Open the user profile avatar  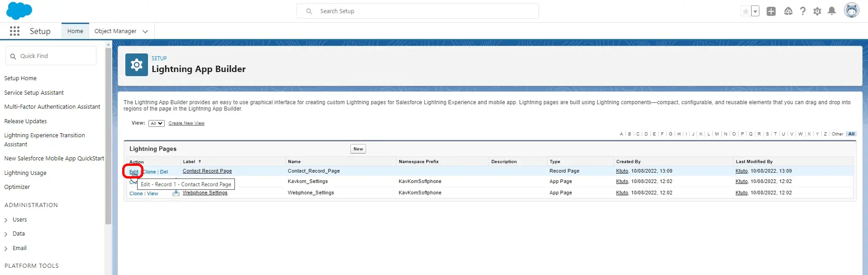[851, 10]
